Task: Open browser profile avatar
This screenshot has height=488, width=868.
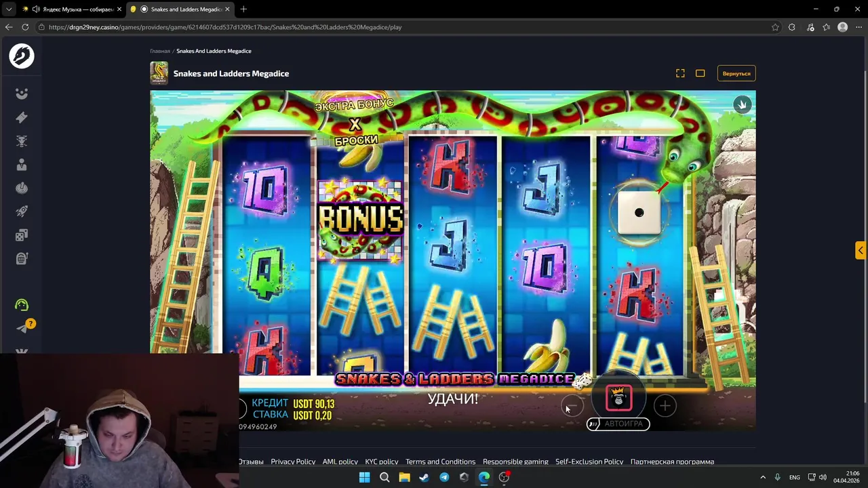Action: coord(842,27)
